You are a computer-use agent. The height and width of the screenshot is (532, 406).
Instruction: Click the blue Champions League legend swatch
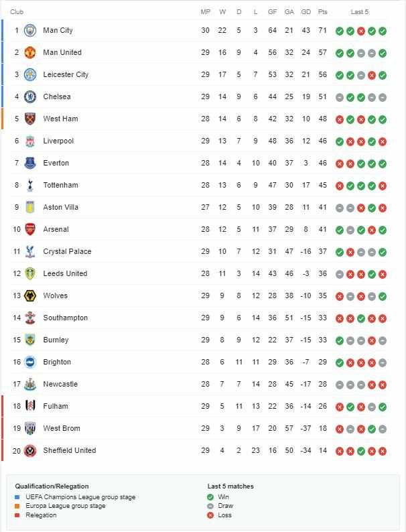coord(18,496)
